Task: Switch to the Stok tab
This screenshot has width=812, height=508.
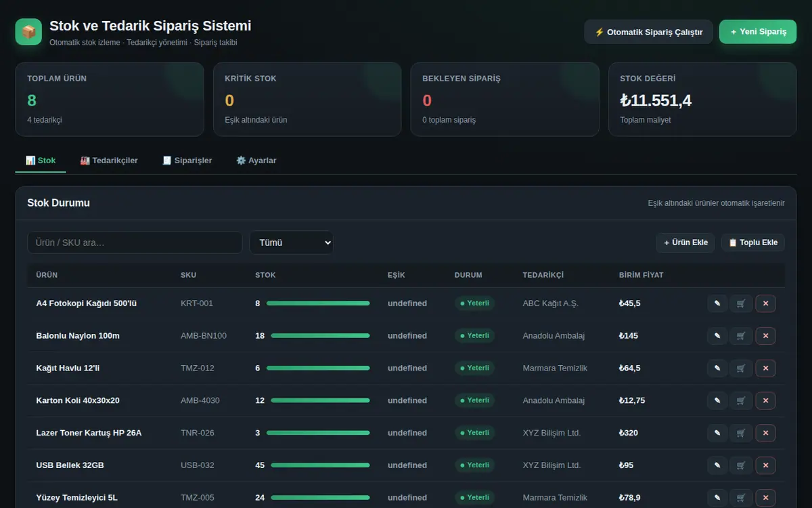Action: click(41, 161)
